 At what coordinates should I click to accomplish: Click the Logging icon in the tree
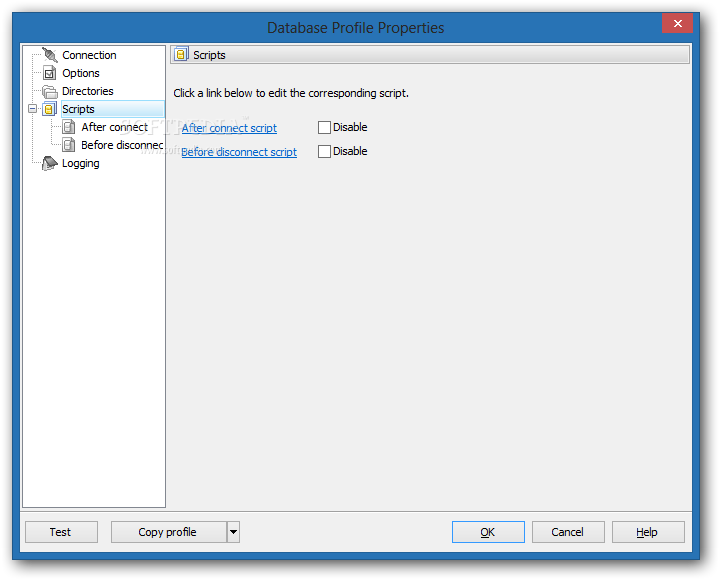coord(50,163)
